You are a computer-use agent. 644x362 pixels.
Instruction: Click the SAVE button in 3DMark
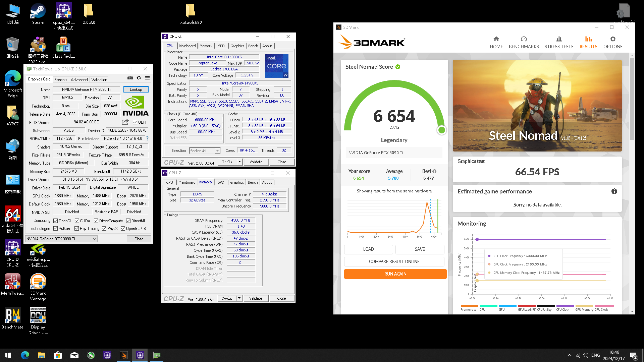[x=420, y=249]
